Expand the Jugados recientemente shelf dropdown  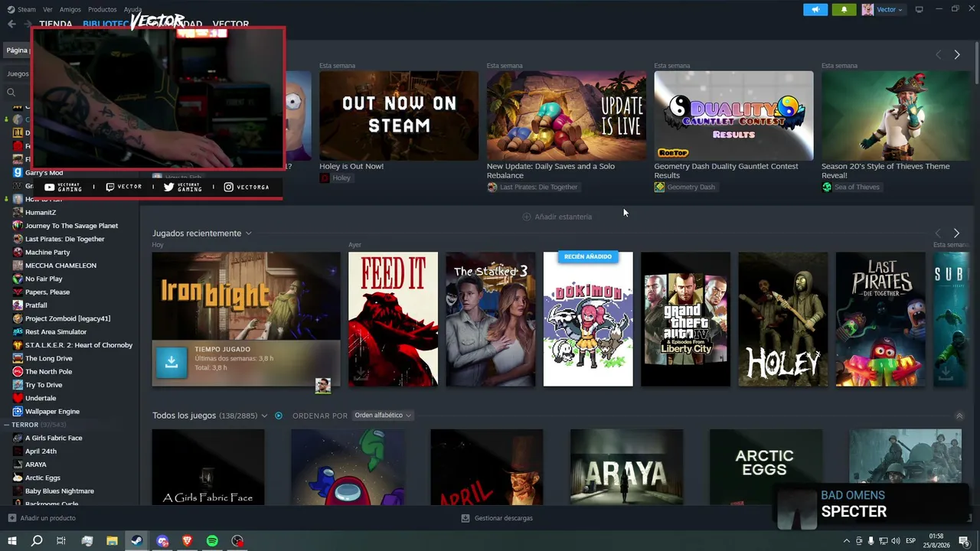248,233
